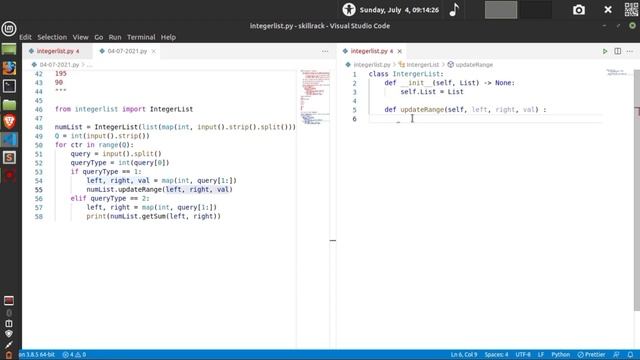
Task: Open more actions in left editor group
Action: point(325,51)
